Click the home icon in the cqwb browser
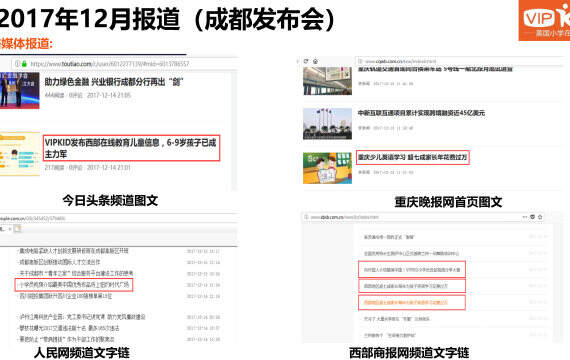The width and height of the screenshot is (570, 360). point(315,61)
